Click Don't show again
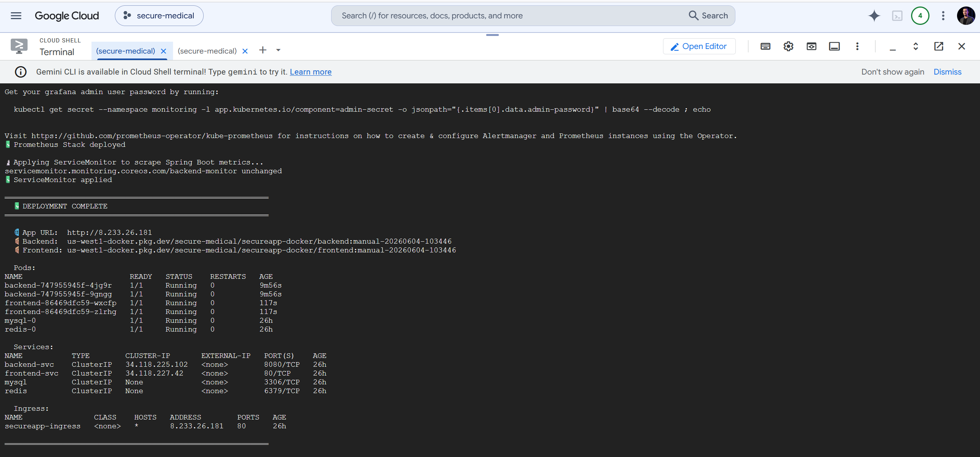This screenshot has height=457, width=980. [x=893, y=72]
